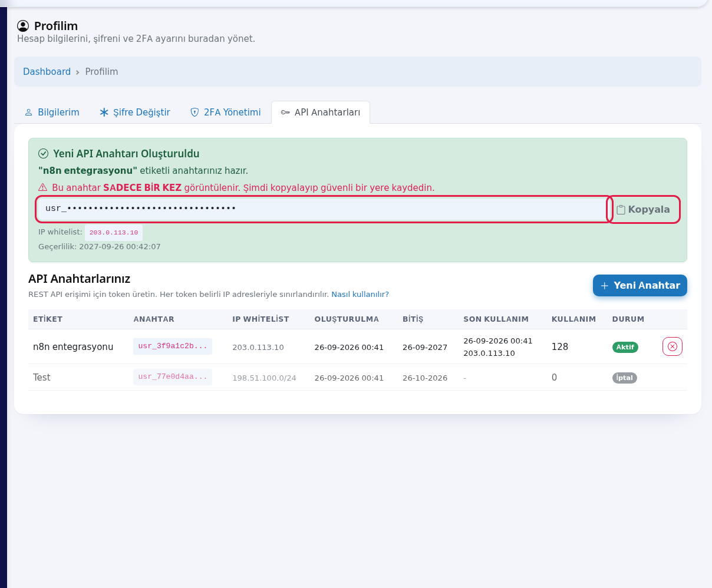This screenshot has width=712, height=588.
Task: Create a key with Yeni Anahtar button
Action: 640,285
